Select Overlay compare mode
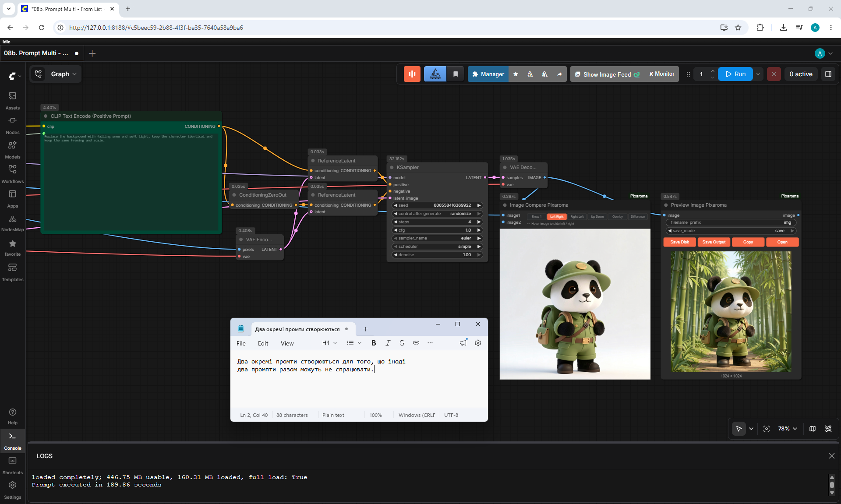 617,217
